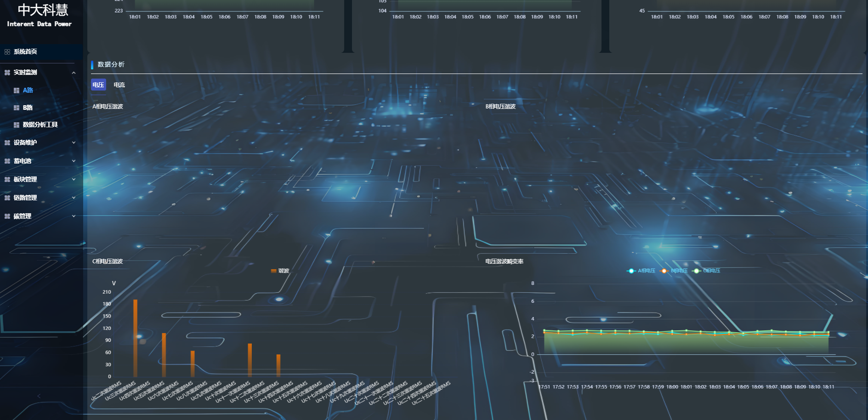This screenshot has width=868, height=420.
Task: Collapse the 实时监测 menu chevron
Action: coord(74,73)
